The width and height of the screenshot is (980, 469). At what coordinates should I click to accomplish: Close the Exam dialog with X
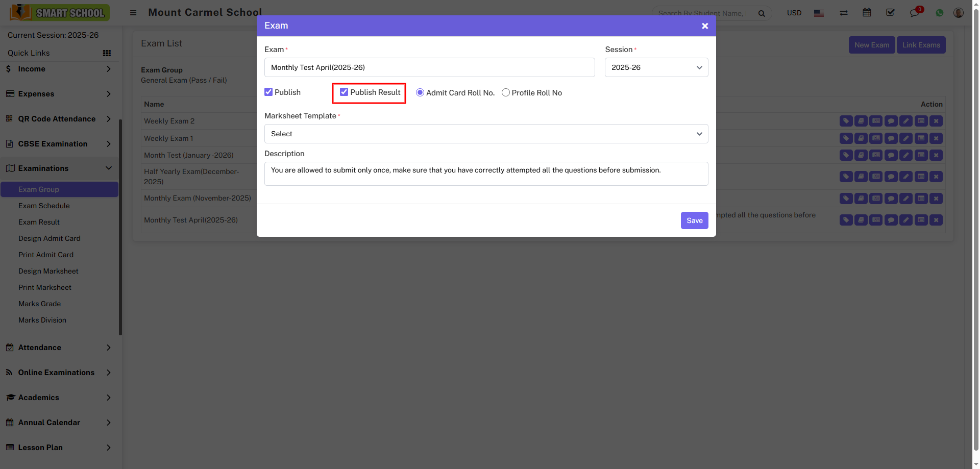tap(704, 26)
